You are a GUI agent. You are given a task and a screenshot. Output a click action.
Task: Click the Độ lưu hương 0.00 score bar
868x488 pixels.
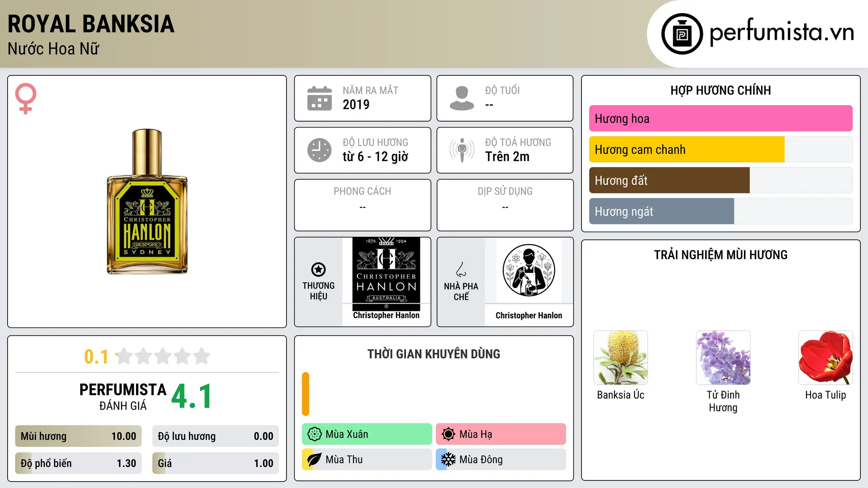point(216,436)
